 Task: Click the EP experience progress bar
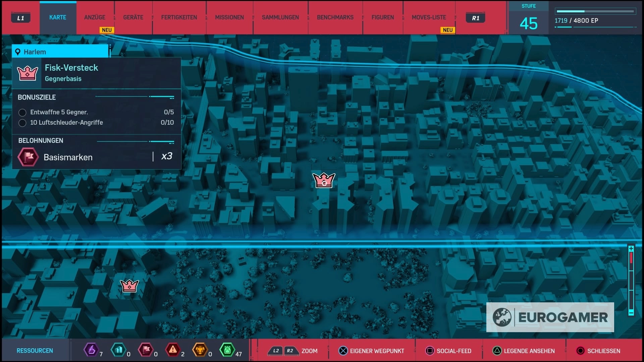596,11
